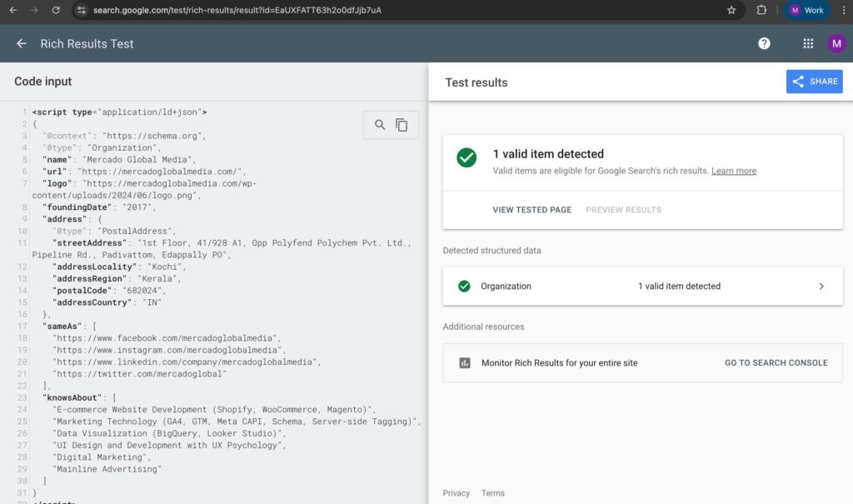Copy code with the copy icon

click(402, 125)
